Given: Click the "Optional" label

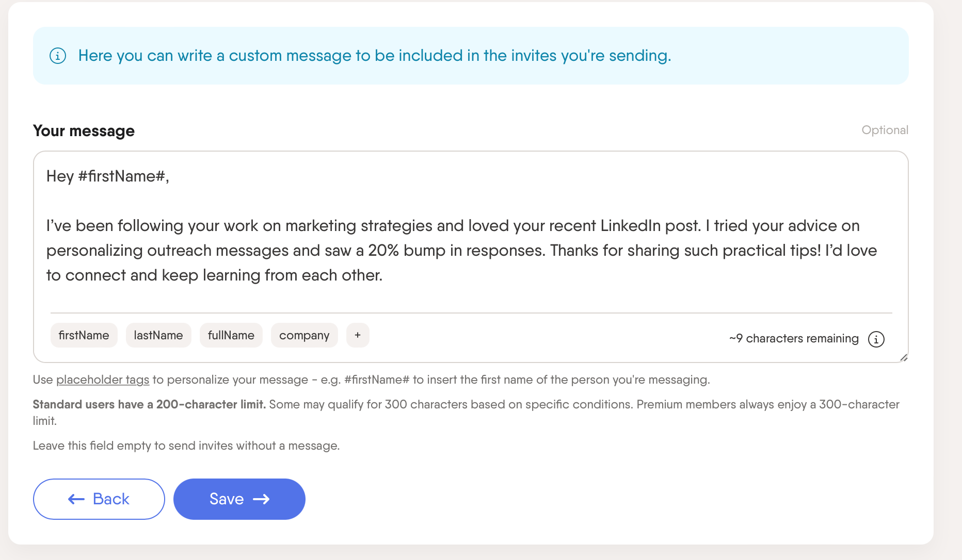Looking at the screenshot, I should pos(885,130).
